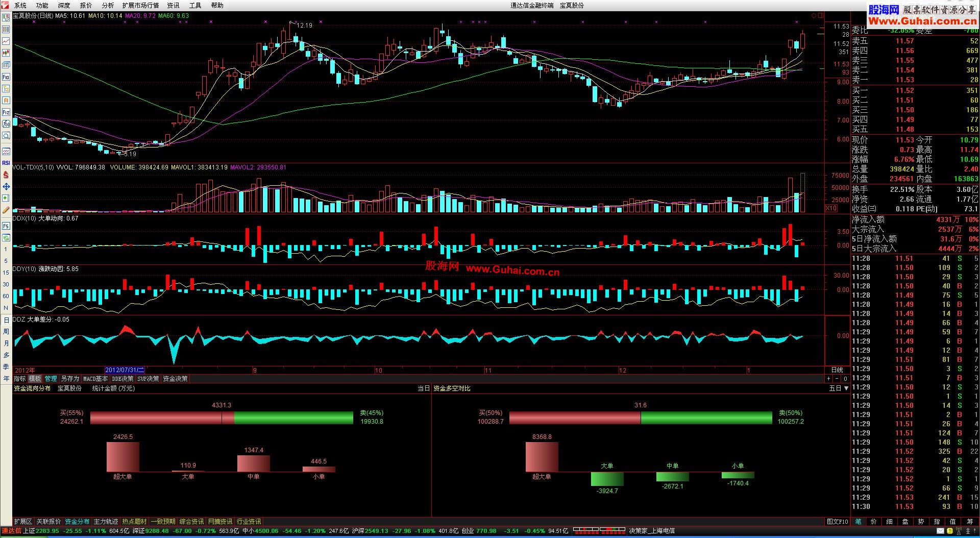Open the 工具 menu
Screen dimensions: 980x538
point(195,5)
